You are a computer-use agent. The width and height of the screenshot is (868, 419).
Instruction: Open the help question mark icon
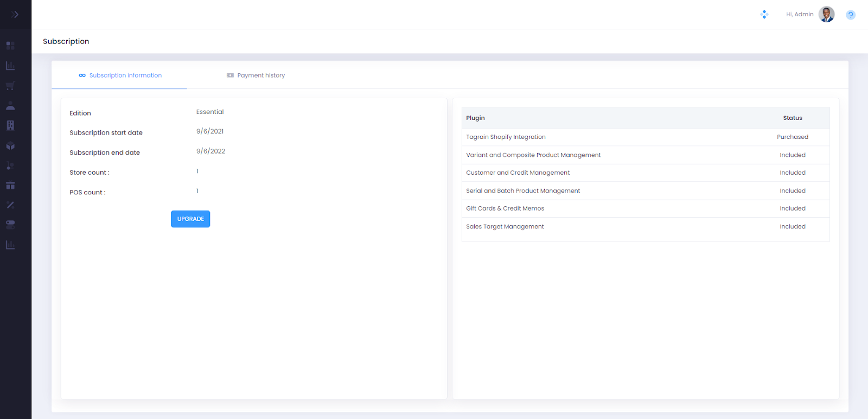pyautogui.click(x=851, y=15)
